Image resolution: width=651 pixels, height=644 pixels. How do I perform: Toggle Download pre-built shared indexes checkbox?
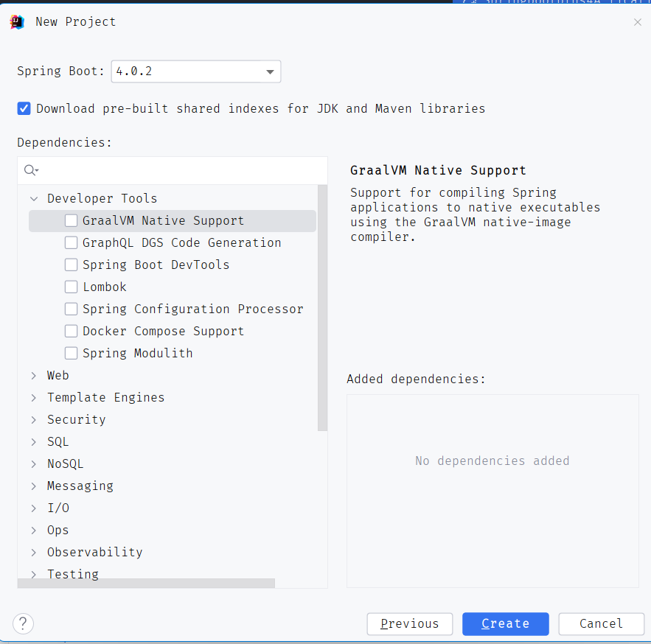pyautogui.click(x=24, y=109)
